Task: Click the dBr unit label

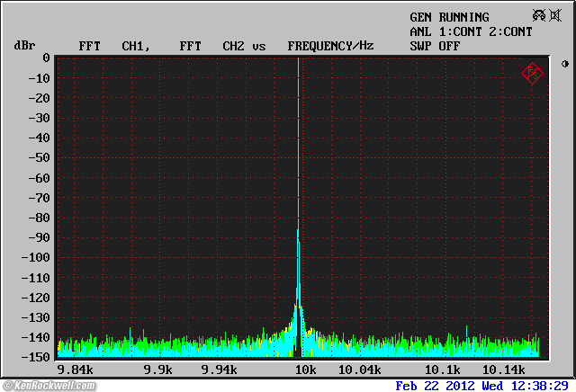Action: (23, 45)
